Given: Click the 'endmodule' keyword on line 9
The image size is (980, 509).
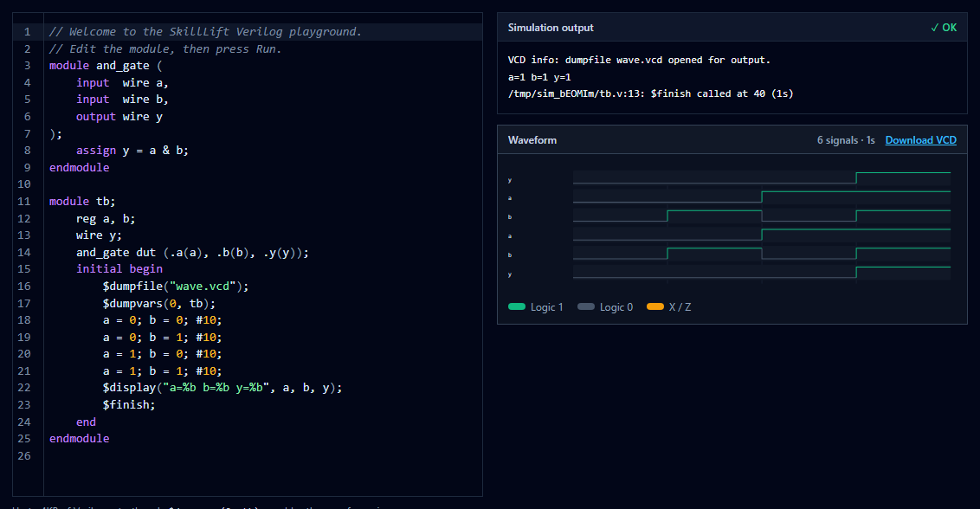Looking at the screenshot, I should [x=80, y=167].
